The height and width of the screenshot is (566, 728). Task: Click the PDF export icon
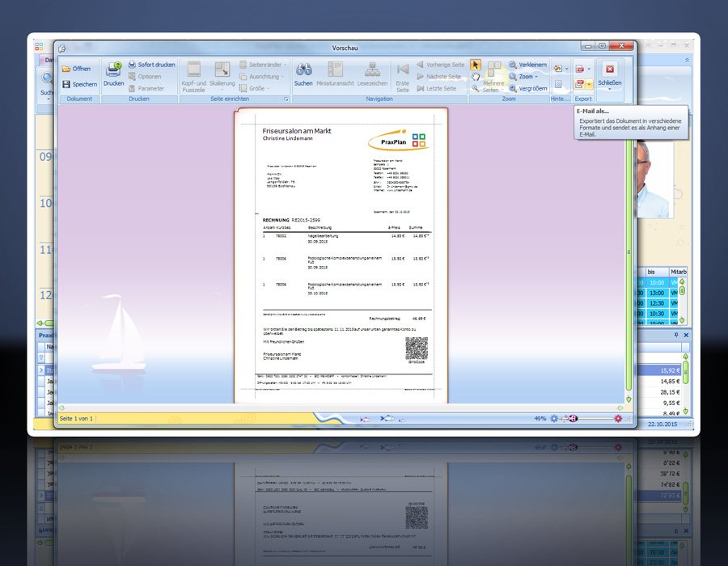coord(579,69)
